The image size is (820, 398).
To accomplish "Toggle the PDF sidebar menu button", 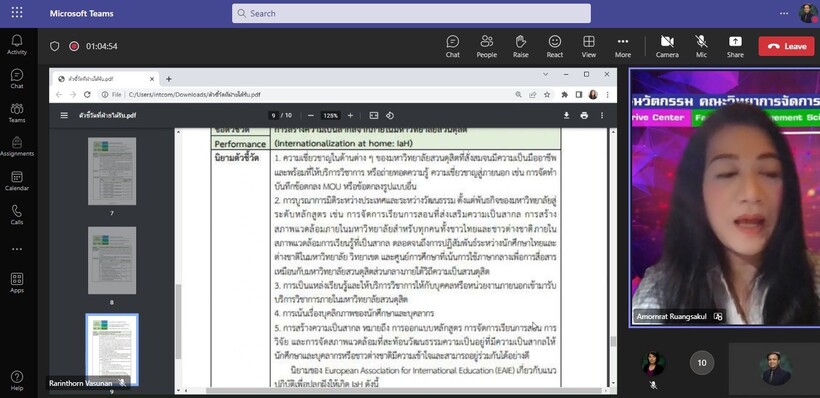I will (64, 116).
